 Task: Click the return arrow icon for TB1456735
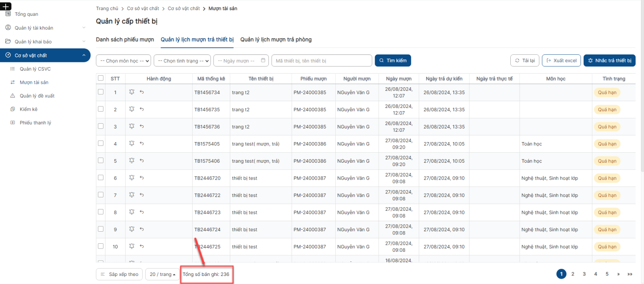[142, 109]
